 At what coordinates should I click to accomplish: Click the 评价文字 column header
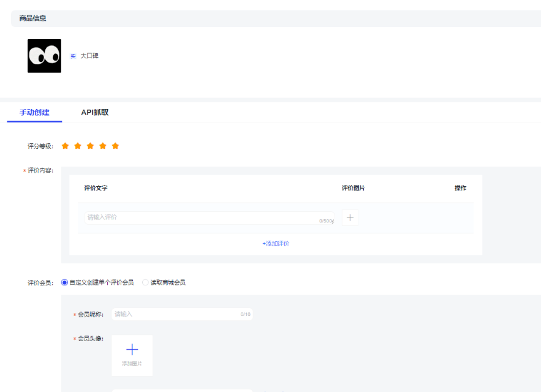[96, 188]
